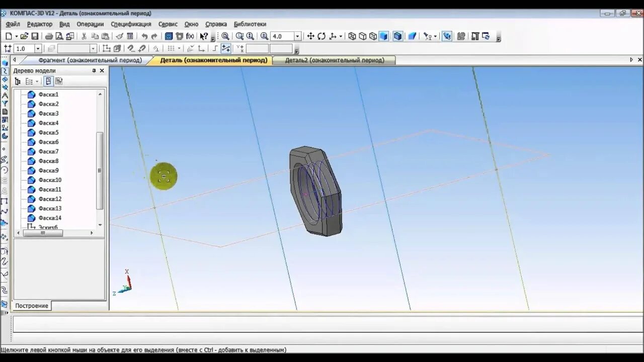Image resolution: width=644 pixels, height=362 pixels.
Task: Undo the last action
Action: (145, 36)
